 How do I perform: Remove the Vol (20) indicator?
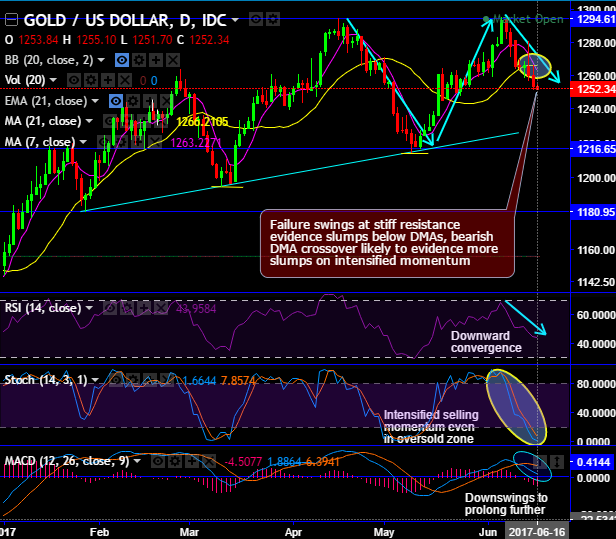point(125,80)
